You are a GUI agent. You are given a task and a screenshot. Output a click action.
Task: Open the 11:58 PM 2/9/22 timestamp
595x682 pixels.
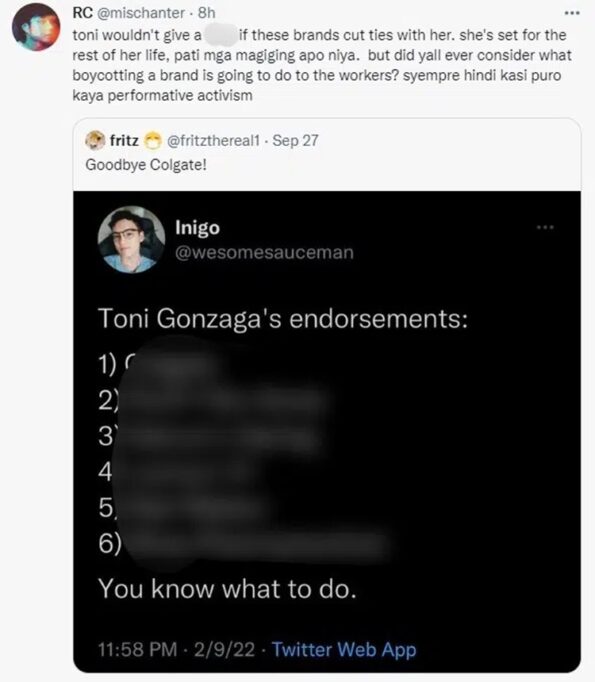point(177,649)
